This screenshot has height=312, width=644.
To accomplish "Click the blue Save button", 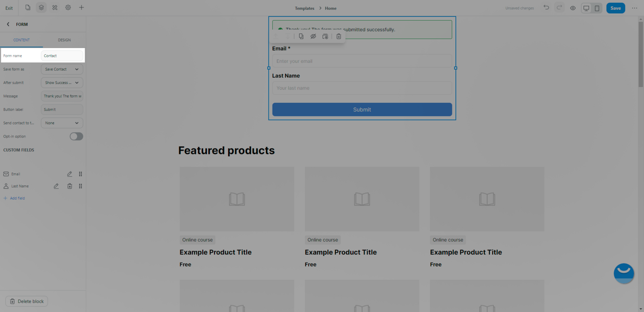I will [615, 8].
